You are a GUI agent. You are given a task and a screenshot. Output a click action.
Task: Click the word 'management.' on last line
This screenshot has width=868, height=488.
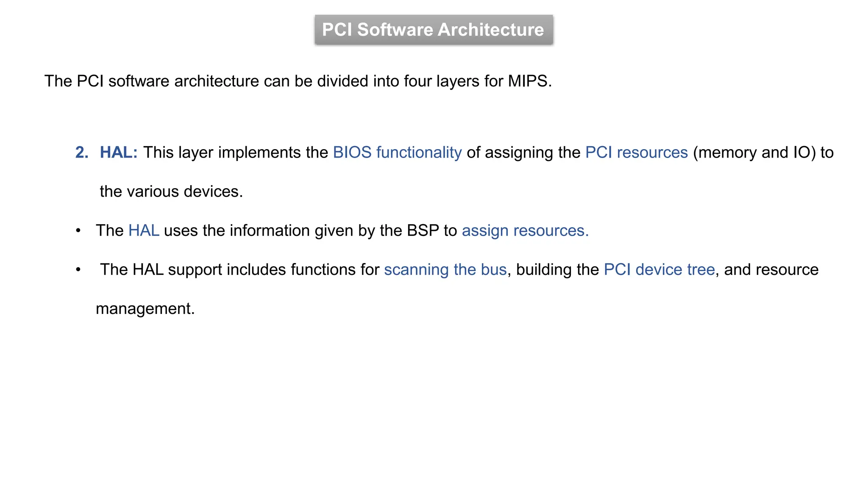pyautogui.click(x=145, y=308)
